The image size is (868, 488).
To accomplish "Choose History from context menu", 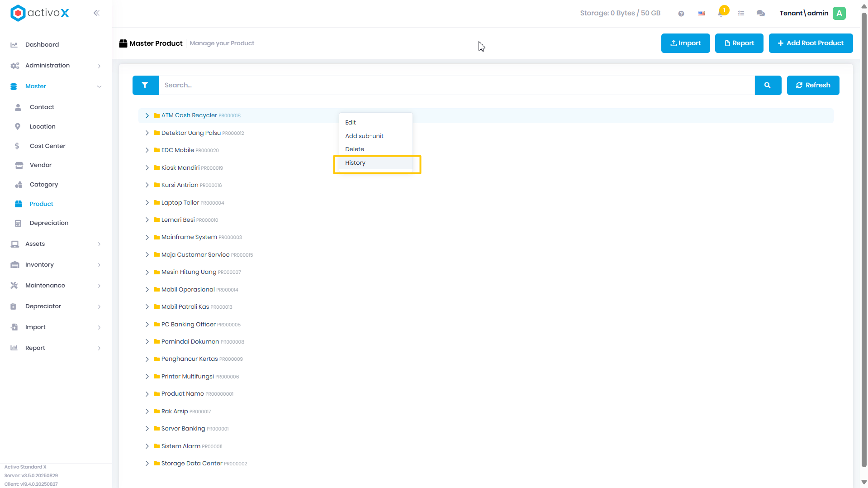I will pos(376,163).
